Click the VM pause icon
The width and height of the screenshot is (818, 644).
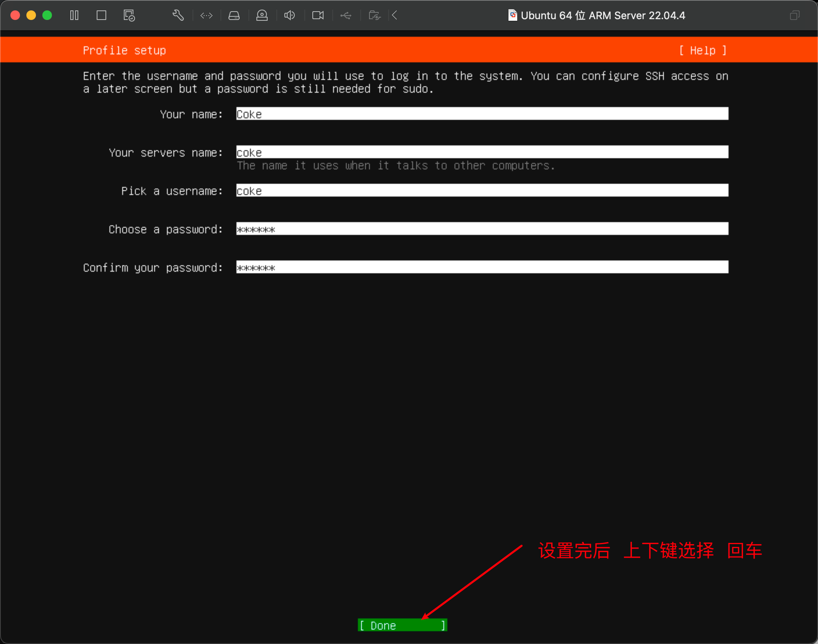point(74,16)
